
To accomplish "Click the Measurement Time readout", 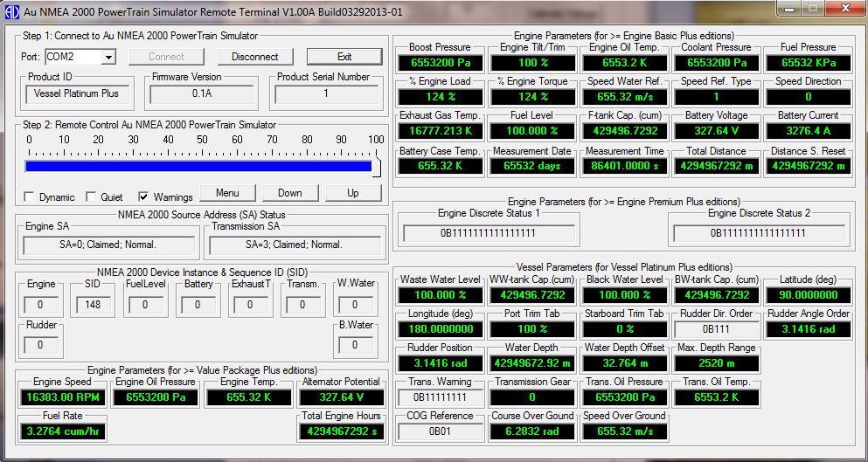I will 624,166.
